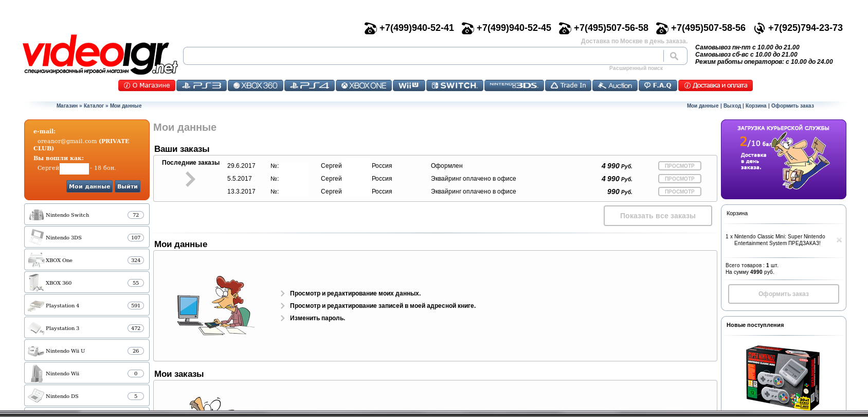This screenshot has height=417, width=868.
Task: Click Показать все заказы button
Action: point(658,216)
